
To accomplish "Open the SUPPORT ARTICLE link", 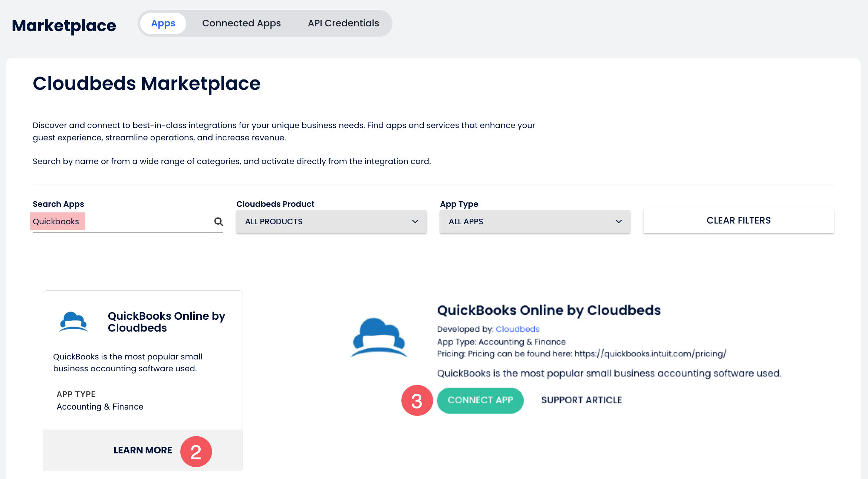I will 581,400.
